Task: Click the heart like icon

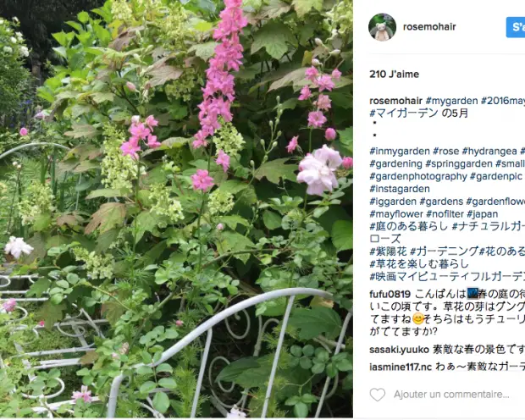Action: (378, 395)
